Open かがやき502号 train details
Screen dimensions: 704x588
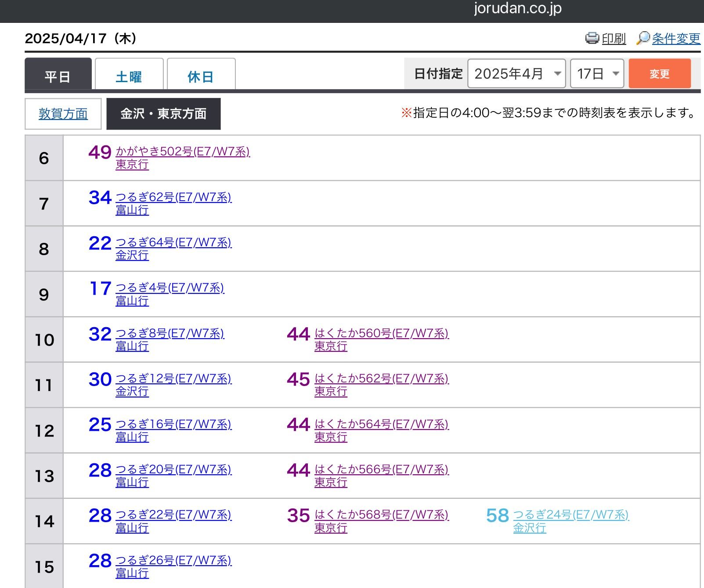click(x=183, y=152)
